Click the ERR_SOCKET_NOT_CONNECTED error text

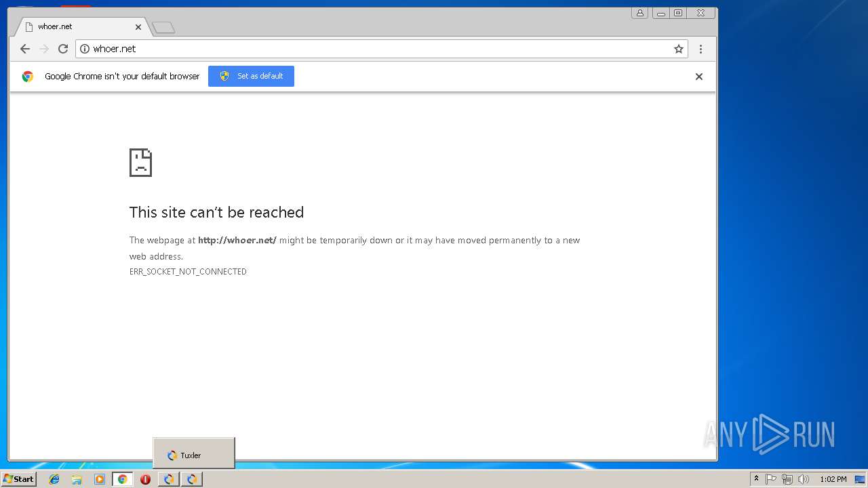(188, 272)
